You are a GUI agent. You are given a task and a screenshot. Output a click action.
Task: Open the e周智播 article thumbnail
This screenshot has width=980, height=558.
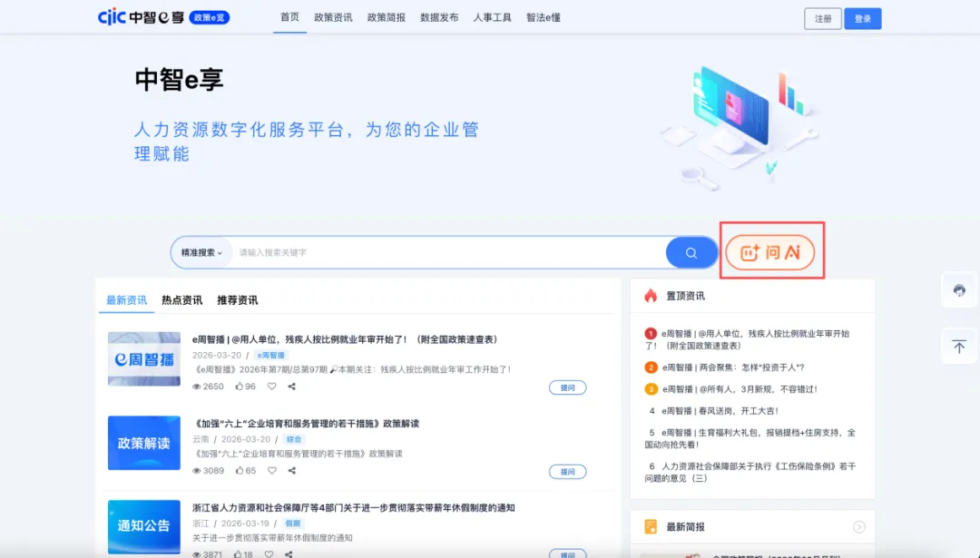(143, 358)
